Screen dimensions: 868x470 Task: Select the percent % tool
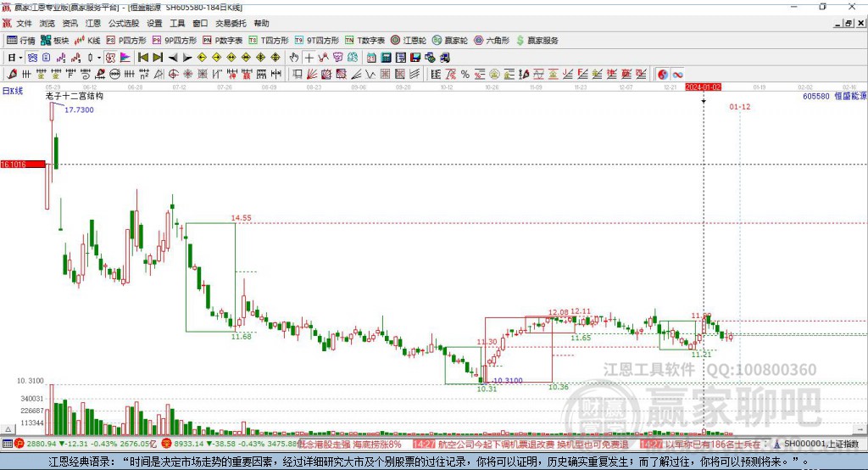coord(465,75)
